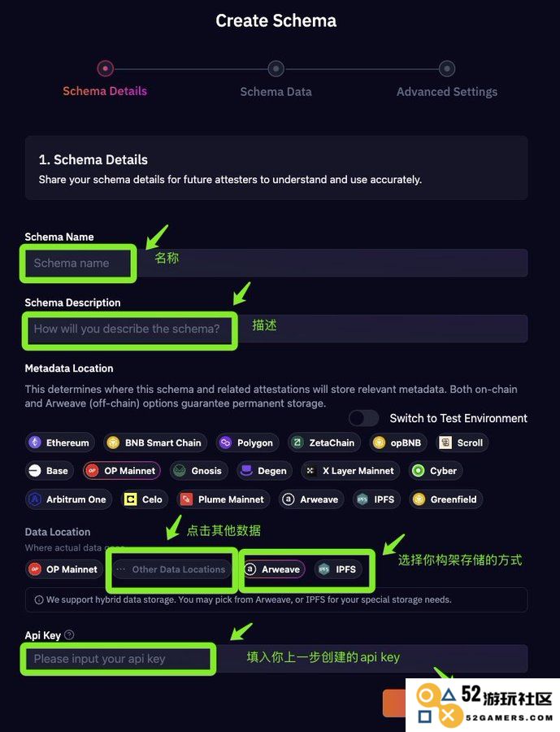Screen dimensions: 560x732
Task: Pick Arbitrum One network chip
Action: point(68,499)
